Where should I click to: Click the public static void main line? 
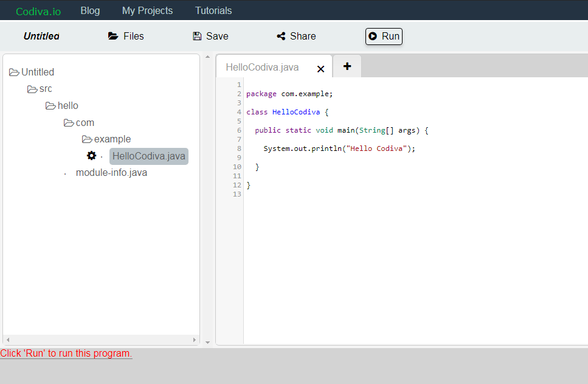click(x=342, y=130)
